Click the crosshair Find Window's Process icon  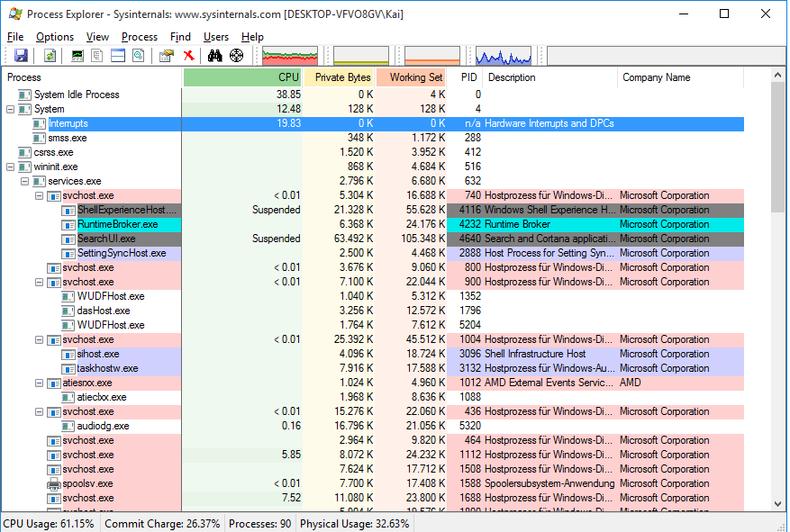coord(236,56)
